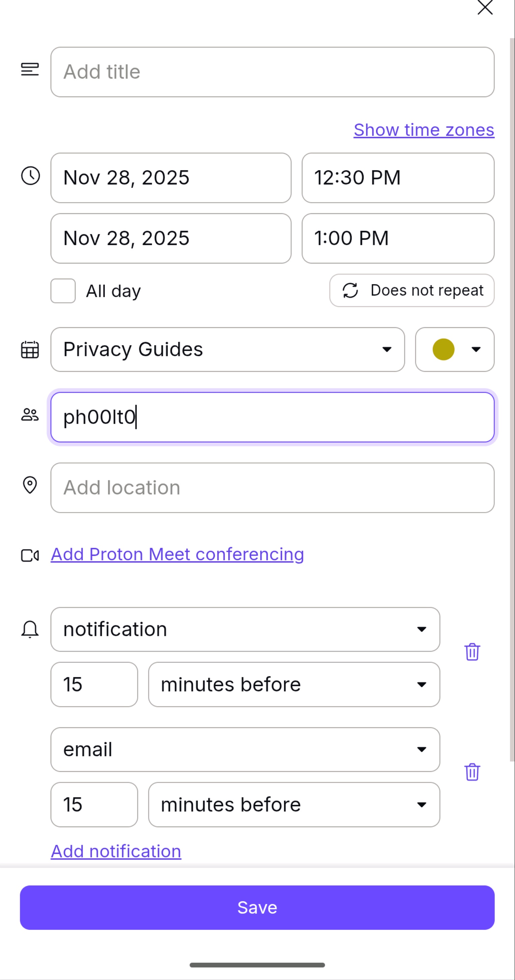Open the Privacy Guides calendar dropdown
This screenshot has height=980, width=515.
tap(227, 349)
